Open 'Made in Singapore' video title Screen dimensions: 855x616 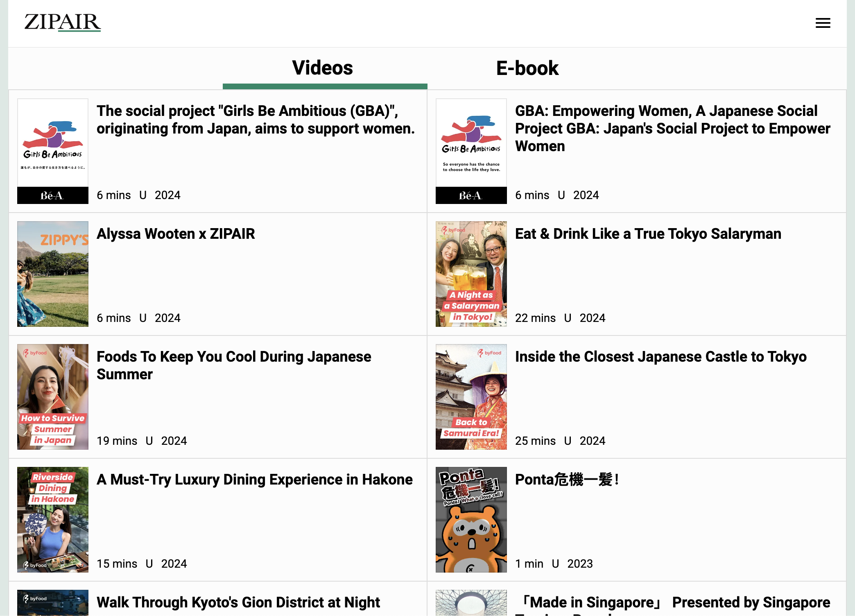[673, 605]
